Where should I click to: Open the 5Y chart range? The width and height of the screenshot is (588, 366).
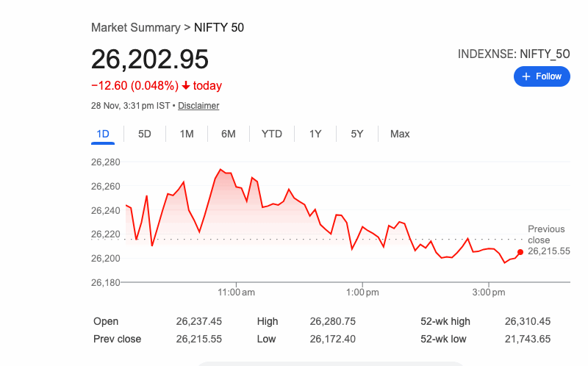357,134
